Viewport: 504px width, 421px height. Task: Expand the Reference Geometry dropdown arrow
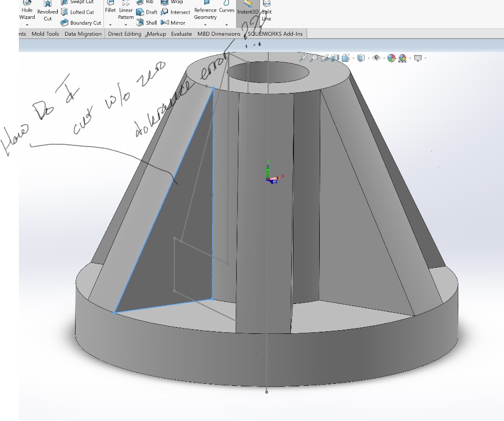[x=205, y=25]
